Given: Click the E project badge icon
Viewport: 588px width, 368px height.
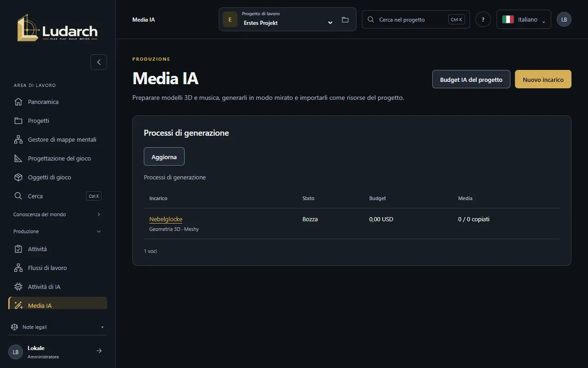Looking at the screenshot, I should coord(230,19).
